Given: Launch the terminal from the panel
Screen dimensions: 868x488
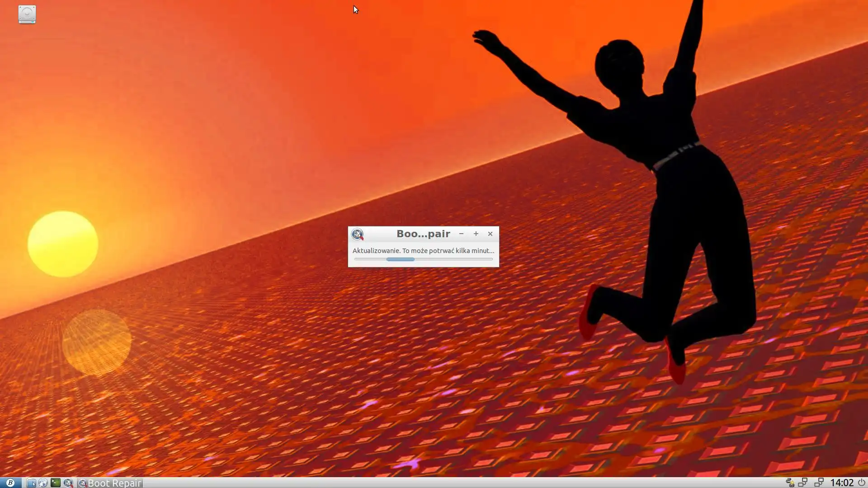Looking at the screenshot, I should (56, 483).
